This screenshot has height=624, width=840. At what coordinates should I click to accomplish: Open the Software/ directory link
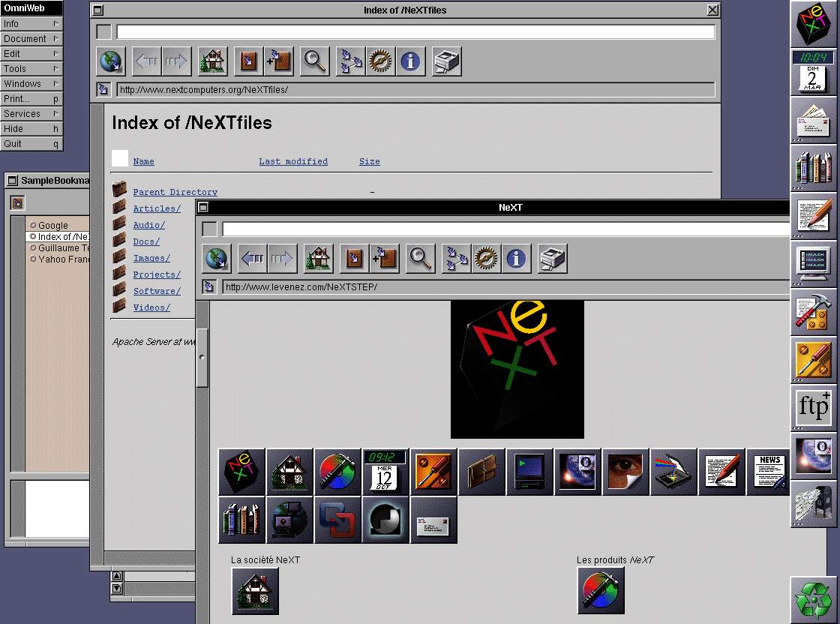click(x=157, y=291)
